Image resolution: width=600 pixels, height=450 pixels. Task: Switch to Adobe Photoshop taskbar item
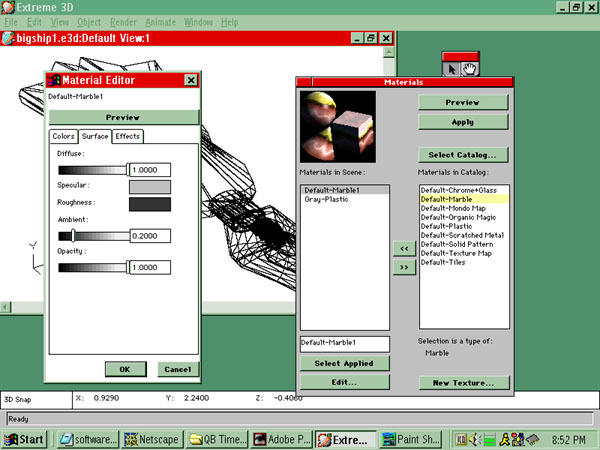[x=280, y=439]
